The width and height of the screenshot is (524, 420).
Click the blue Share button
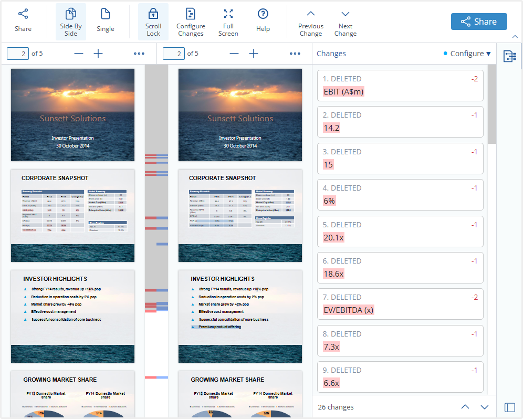pyautogui.click(x=479, y=22)
